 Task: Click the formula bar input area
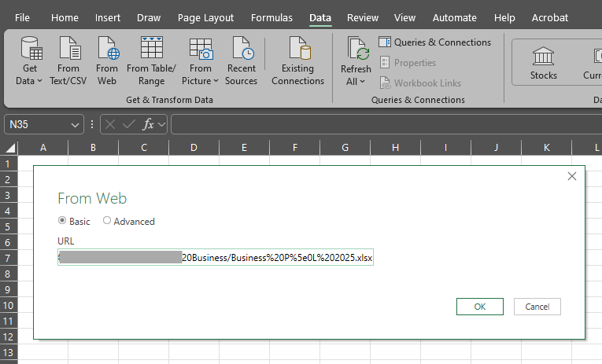pyautogui.click(x=386, y=124)
